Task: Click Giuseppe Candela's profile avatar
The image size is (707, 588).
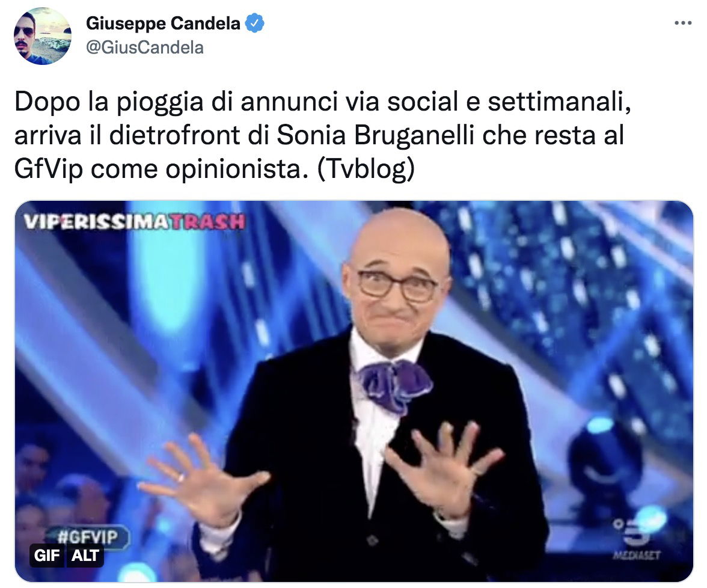Action: click(42, 36)
